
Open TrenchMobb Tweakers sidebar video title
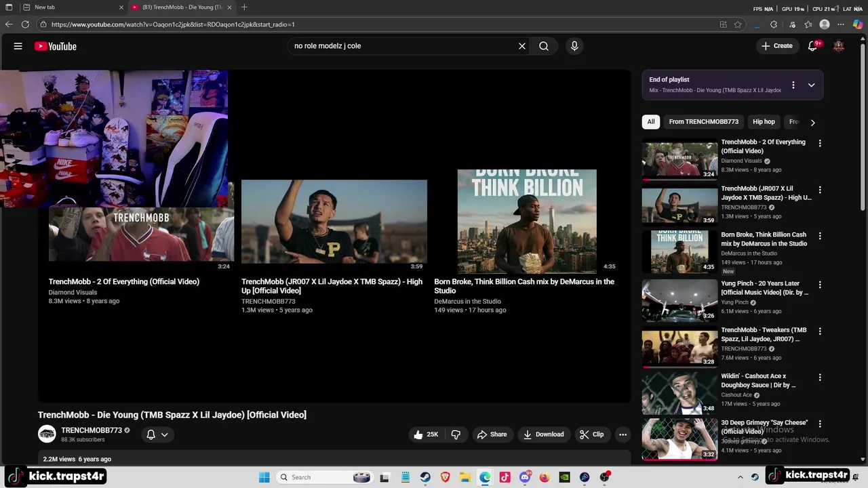pos(764,335)
